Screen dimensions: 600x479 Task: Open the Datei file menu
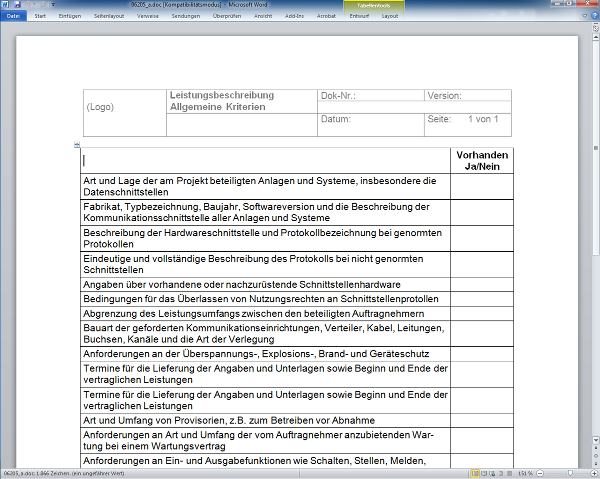13,16
